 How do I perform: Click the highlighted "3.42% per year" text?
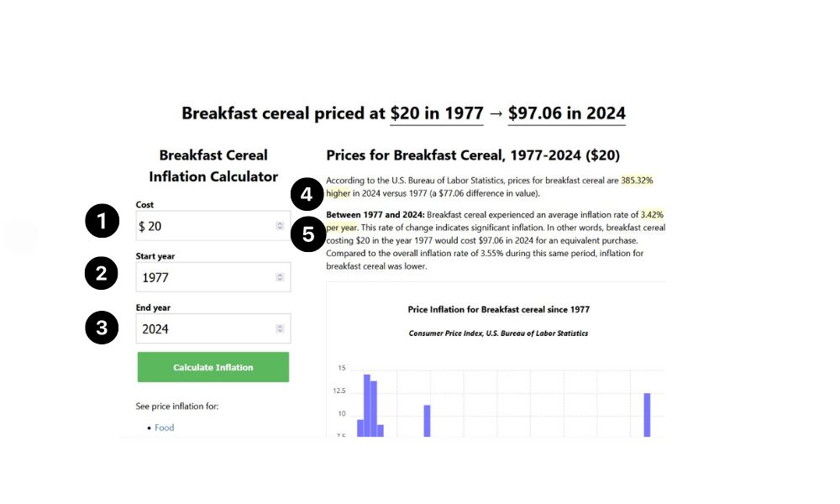coord(652,215)
